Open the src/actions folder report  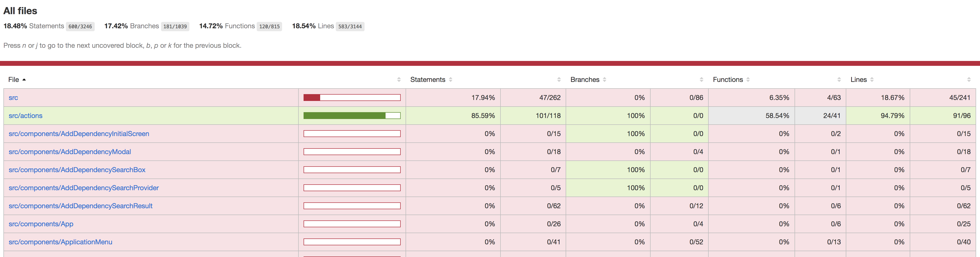point(25,116)
